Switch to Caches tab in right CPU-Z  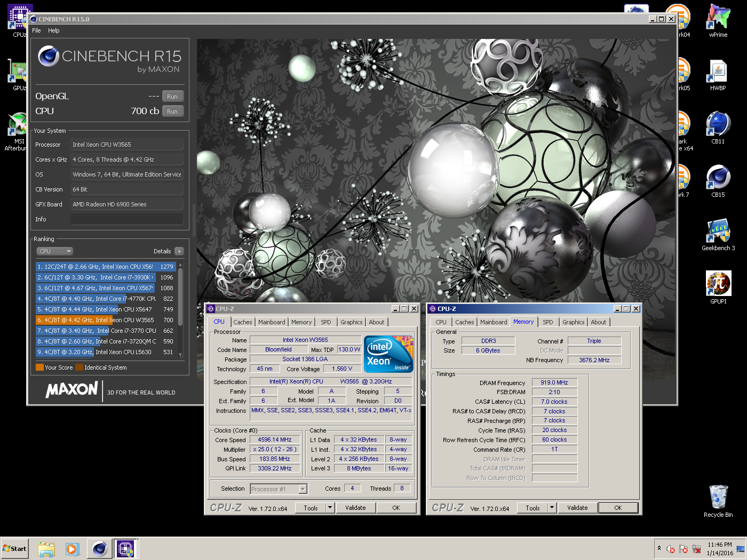pos(465,322)
